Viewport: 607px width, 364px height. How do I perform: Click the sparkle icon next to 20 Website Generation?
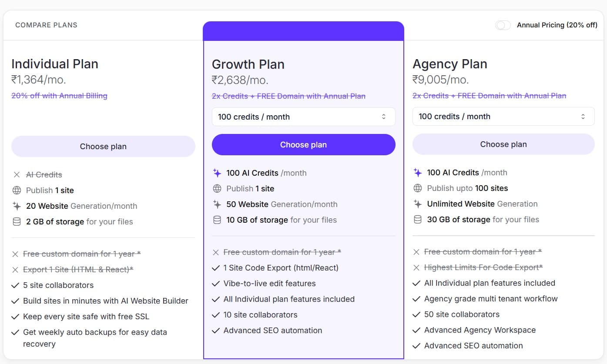click(x=17, y=206)
